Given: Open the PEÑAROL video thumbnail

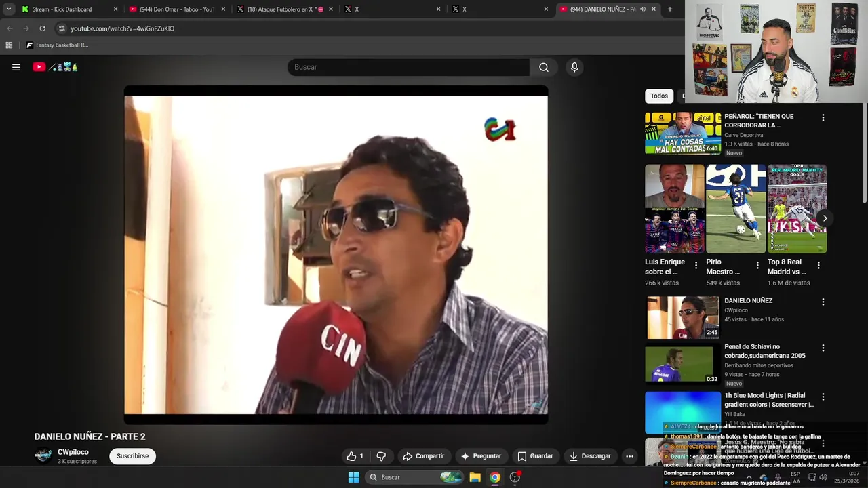Looking at the screenshot, I should point(683,134).
